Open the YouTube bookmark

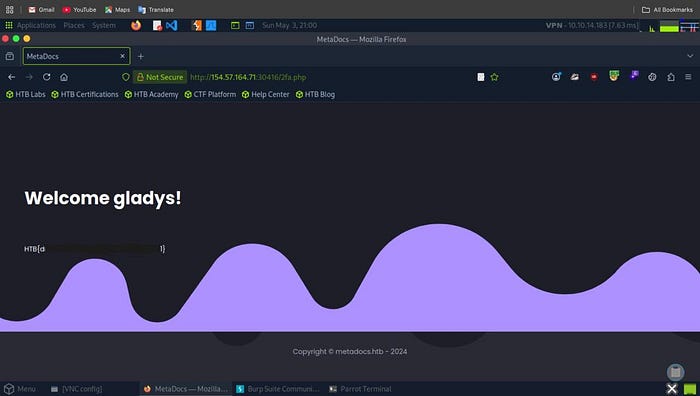click(x=79, y=9)
